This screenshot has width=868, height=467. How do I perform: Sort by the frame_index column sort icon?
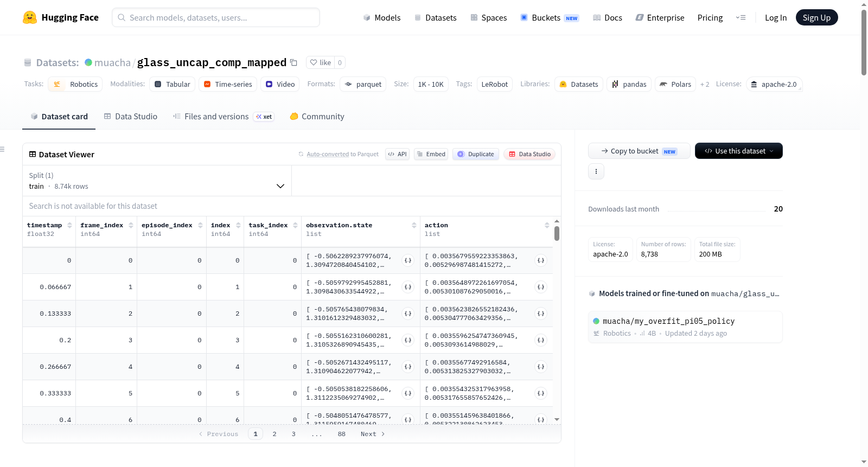pyautogui.click(x=131, y=225)
